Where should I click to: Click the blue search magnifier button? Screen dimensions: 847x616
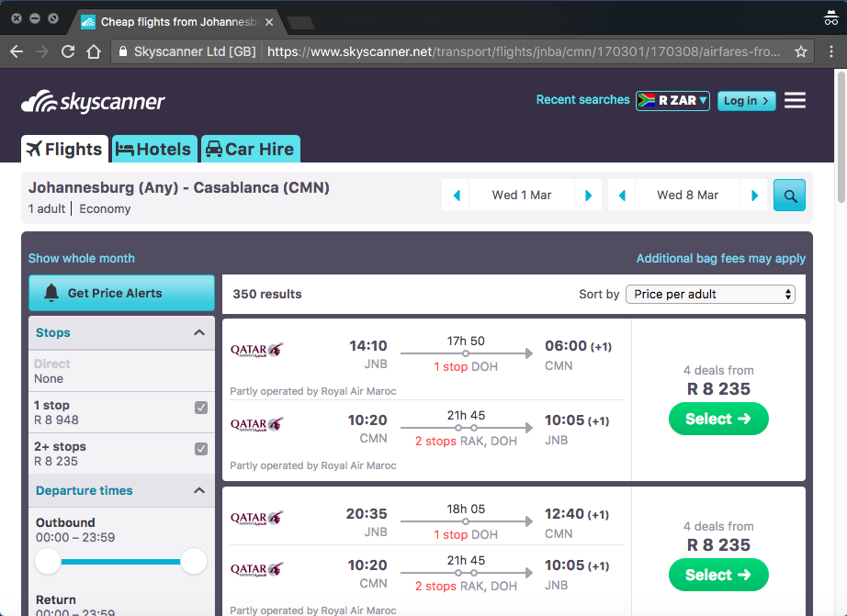pos(790,196)
